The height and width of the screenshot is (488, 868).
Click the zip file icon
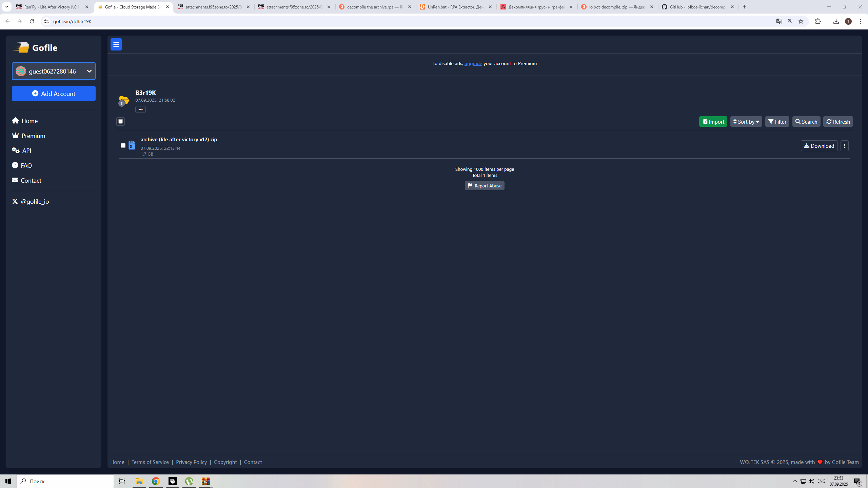(x=132, y=145)
